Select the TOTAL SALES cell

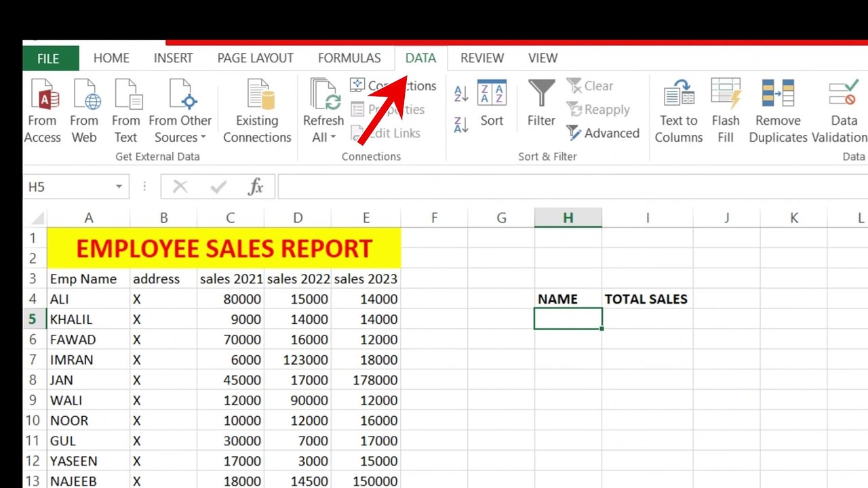pos(647,299)
